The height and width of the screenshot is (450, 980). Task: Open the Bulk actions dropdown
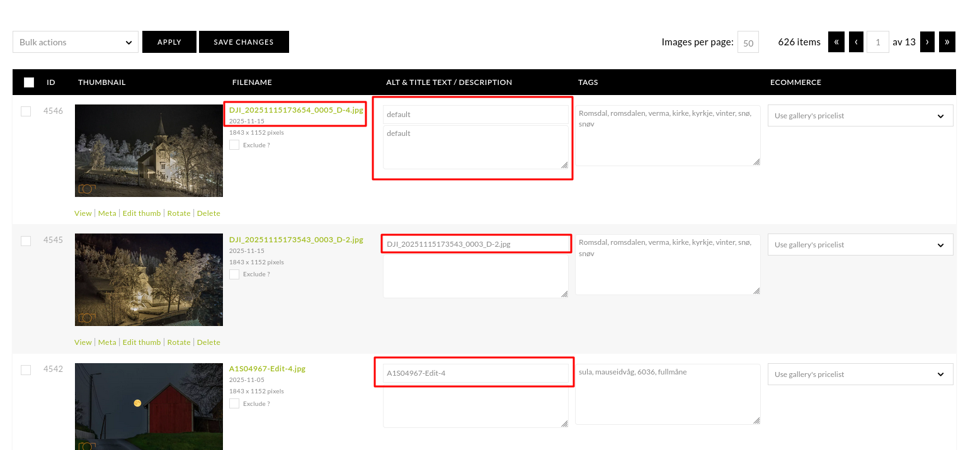[76, 42]
